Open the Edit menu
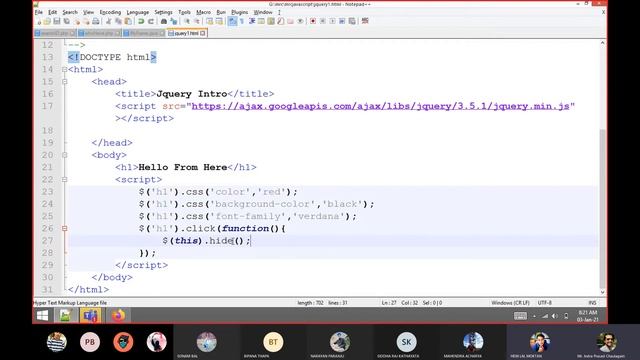This screenshot has width=640, height=360. click(x=53, y=12)
